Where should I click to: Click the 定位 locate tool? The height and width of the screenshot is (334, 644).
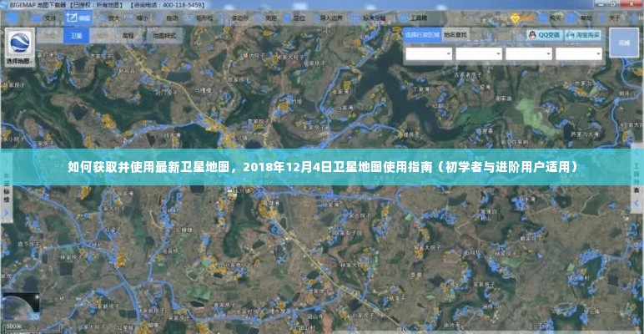[294, 18]
